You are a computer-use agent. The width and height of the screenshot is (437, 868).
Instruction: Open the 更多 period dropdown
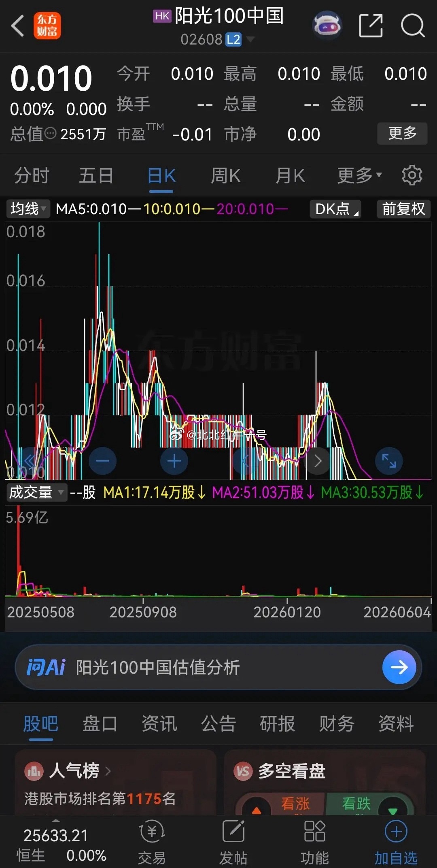point(359,175)
